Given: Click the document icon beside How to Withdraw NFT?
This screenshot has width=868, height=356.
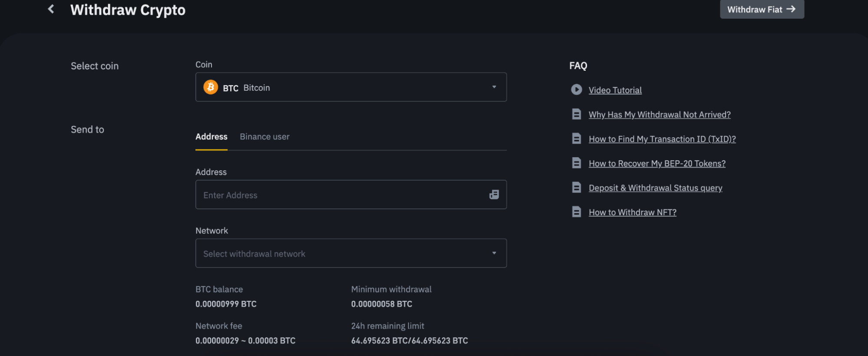Looking at the screenshot, I should [577, 211].
